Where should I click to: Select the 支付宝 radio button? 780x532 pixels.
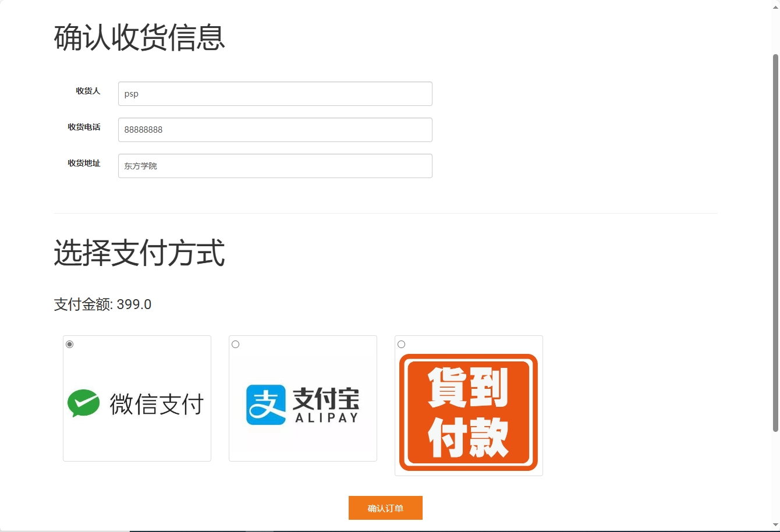pyautogui.click(x=235, y=344)
